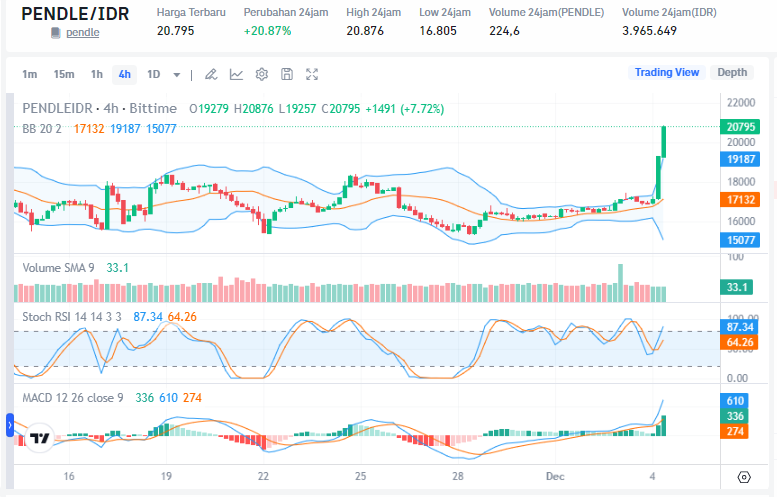Click the 336 histogram axis label

[x=735, y=416]
